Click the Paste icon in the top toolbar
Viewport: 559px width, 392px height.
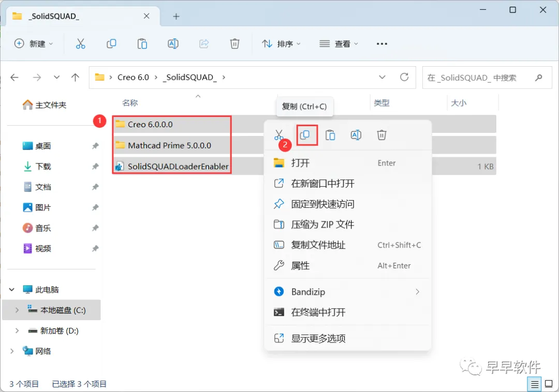click(x=142, y=44)
